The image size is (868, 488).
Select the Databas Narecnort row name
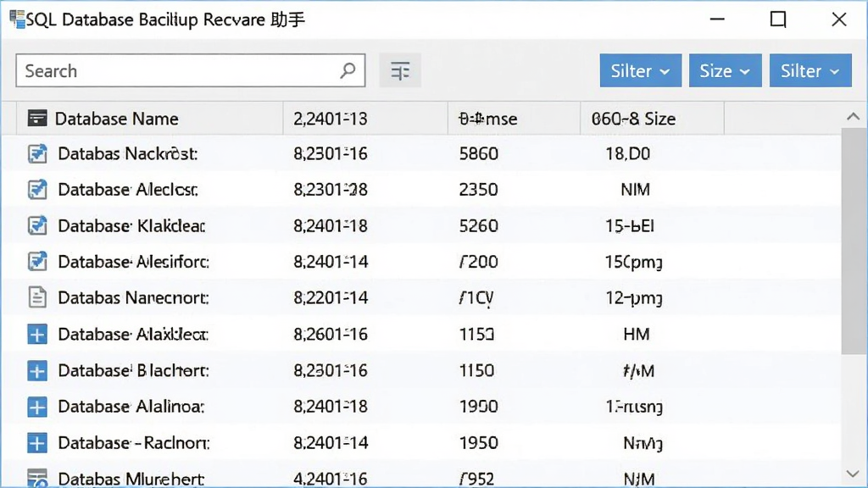click(x=133, y=297)
